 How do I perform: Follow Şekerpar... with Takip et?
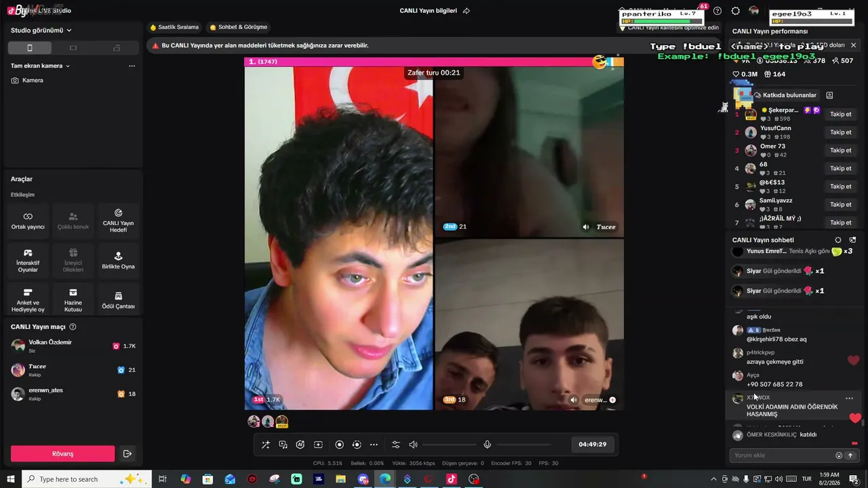[841, 114]
